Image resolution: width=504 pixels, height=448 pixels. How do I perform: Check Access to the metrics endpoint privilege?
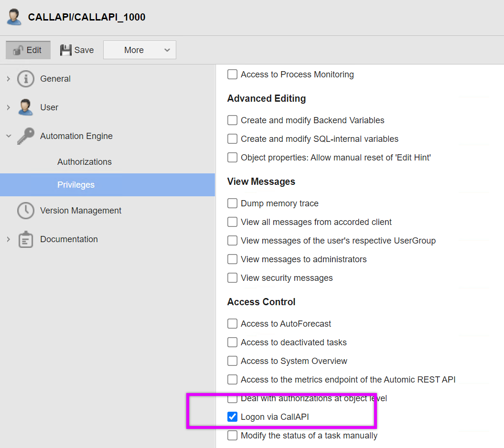pos(232,379)
